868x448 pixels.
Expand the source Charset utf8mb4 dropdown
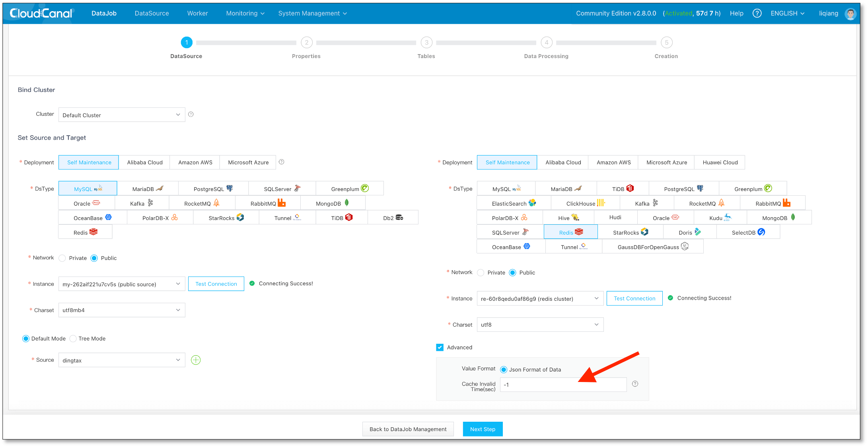[x=122, y=310]
